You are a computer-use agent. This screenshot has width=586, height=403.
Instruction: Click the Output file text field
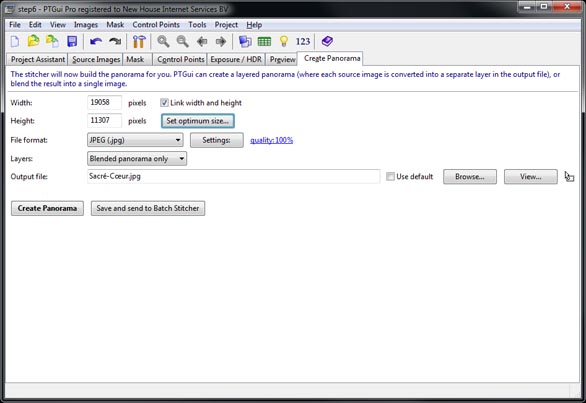pyautogui.click(x=234, y=176)
